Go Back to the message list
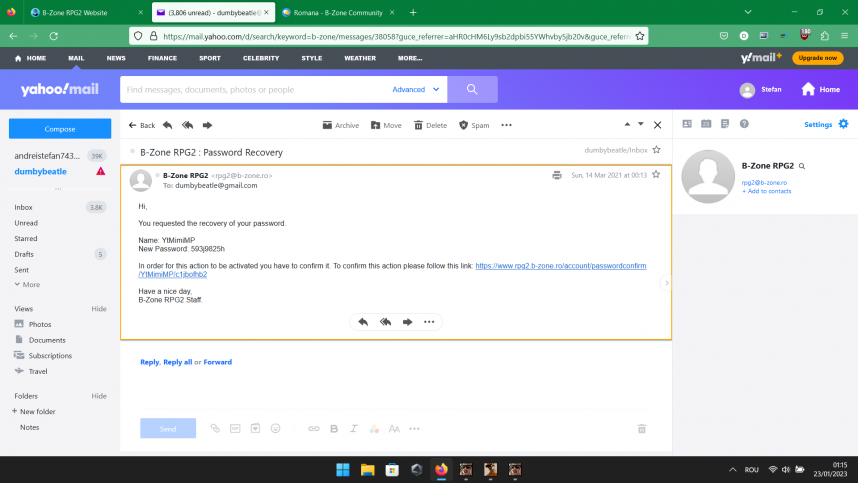 142,125
